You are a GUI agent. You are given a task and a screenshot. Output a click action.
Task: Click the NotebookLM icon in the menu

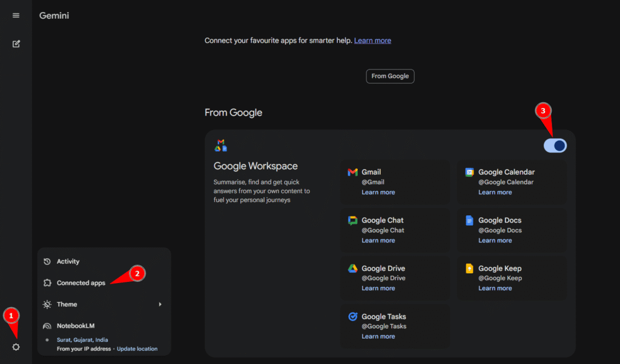(48, 325)
